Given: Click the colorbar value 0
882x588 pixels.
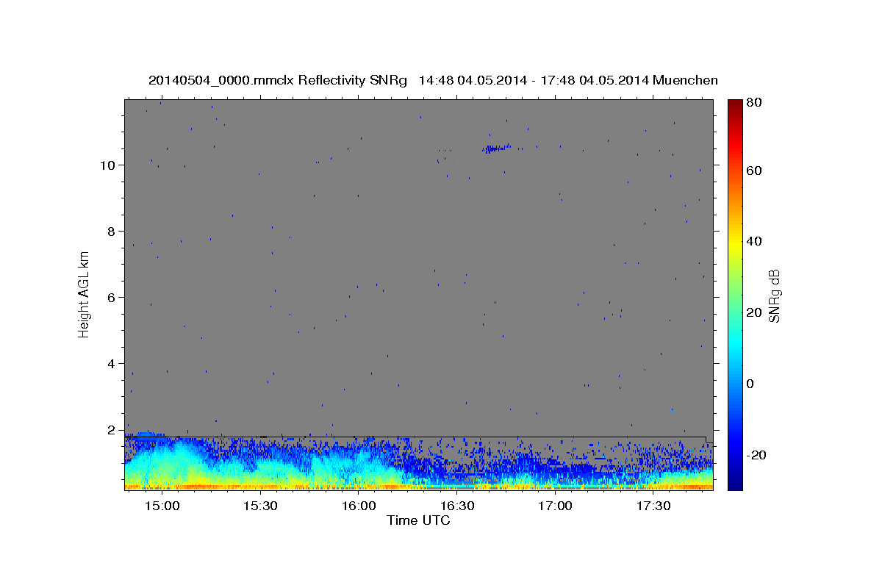Looking at the screenshot, I should (x=750, y=384).
